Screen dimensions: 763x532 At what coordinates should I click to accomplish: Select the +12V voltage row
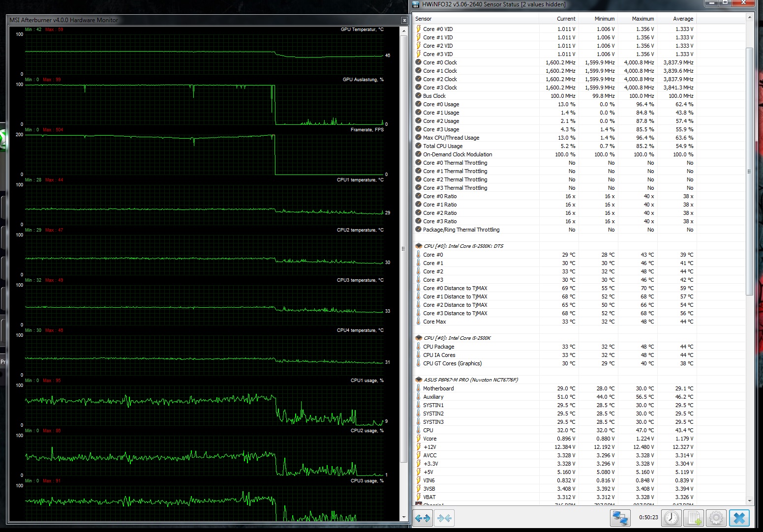point(555,447)
